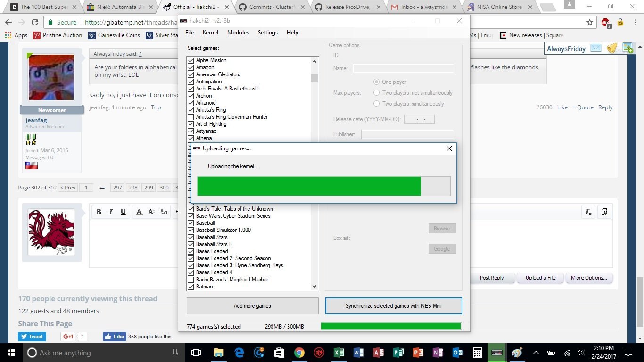Toggle Italic formatting in reply editor
The width and height of the screenshot is (644, 362).
pos(111,212)
